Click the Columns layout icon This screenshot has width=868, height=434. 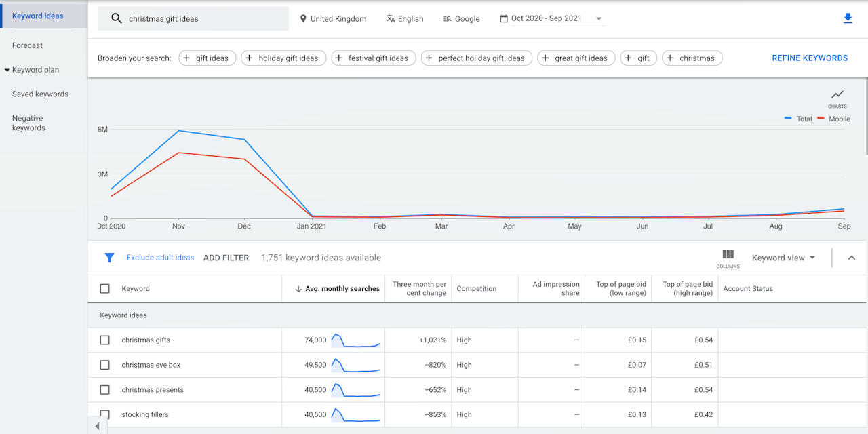pos(728,255)
